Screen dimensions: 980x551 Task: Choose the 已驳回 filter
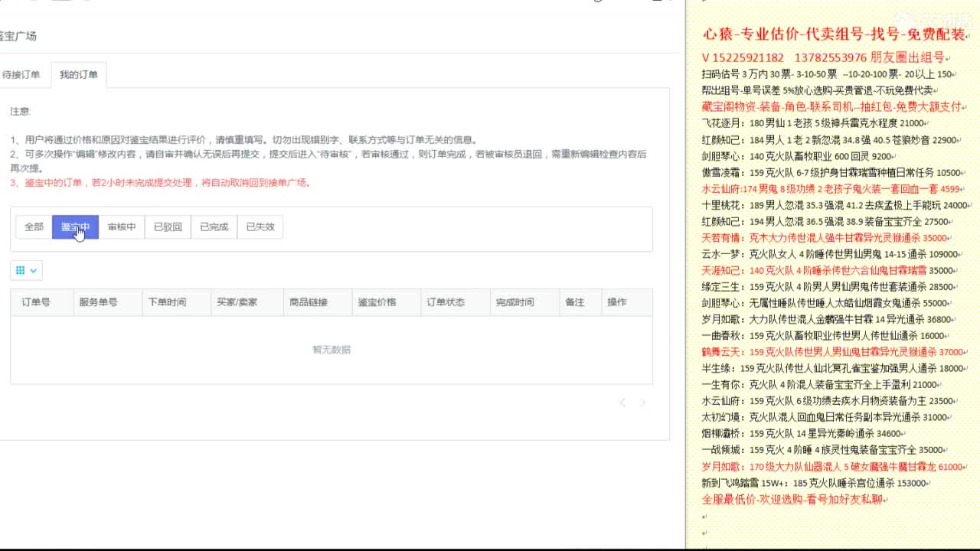167,227
